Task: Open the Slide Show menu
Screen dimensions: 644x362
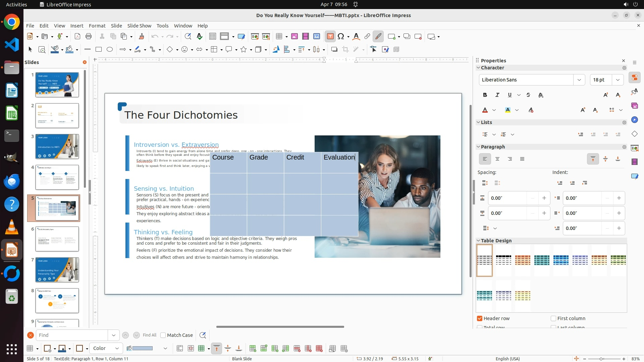Action: click(x=139, y=26)
